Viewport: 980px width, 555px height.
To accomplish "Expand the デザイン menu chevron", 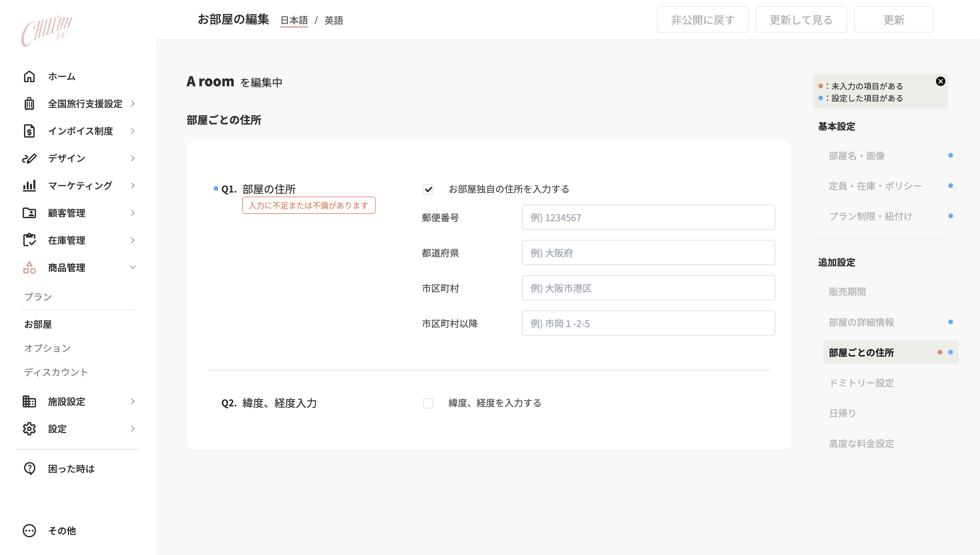I will point(132,158).
